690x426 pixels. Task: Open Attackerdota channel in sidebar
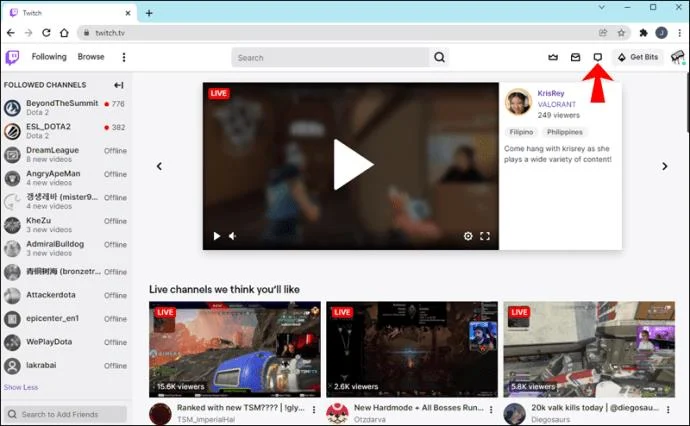(x=65, y=295)
